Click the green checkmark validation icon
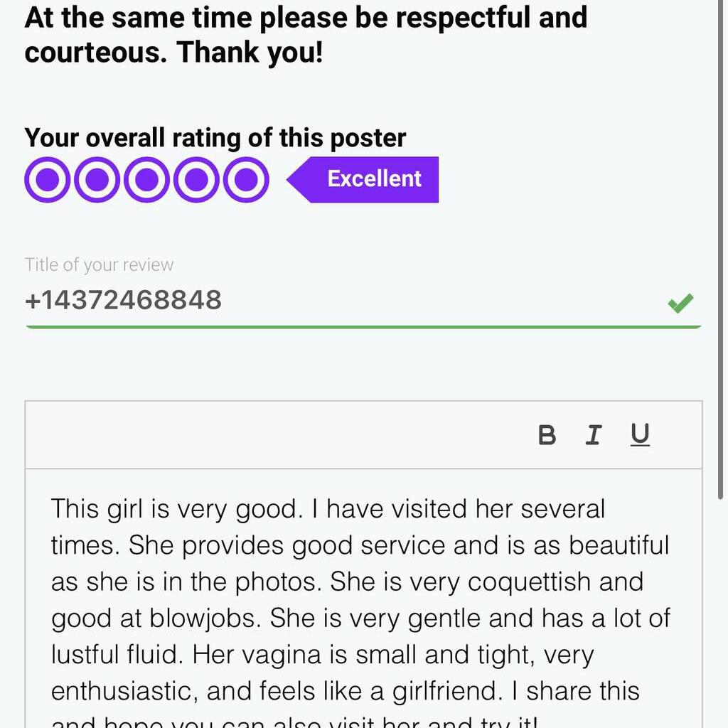This screenshot has height=728, width=728. point(680,304)
